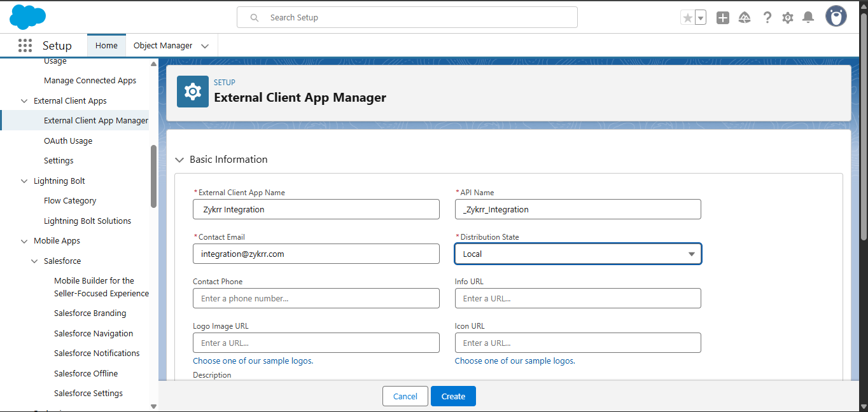Screen dimensions: 868x412
Task: Collapse the Salesforce subnode under Mobile Apps
Action: 34,261
